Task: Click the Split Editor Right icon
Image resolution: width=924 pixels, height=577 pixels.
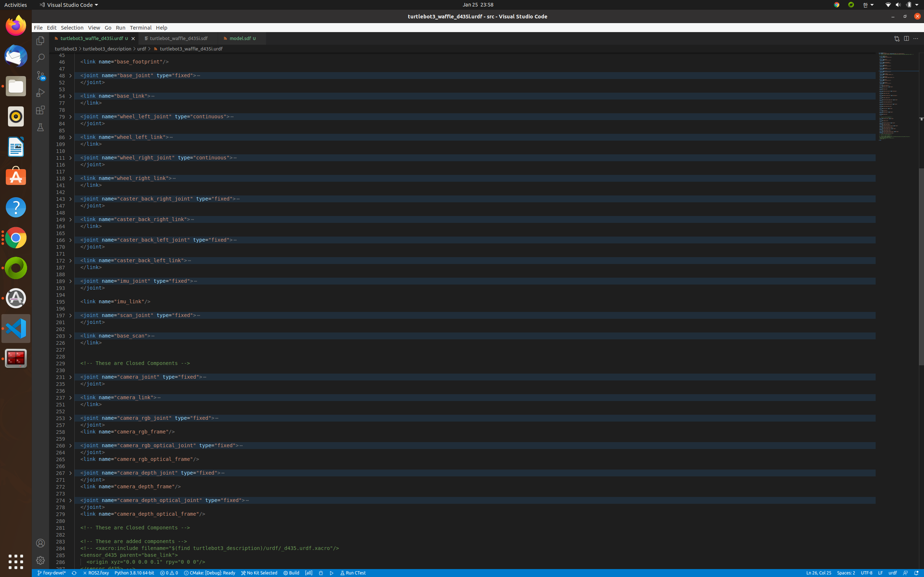Action: [906, 39]
